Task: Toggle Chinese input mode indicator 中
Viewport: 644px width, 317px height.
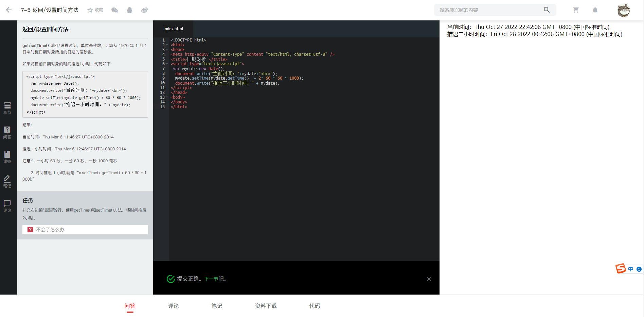Action: (x=631, y=269)
